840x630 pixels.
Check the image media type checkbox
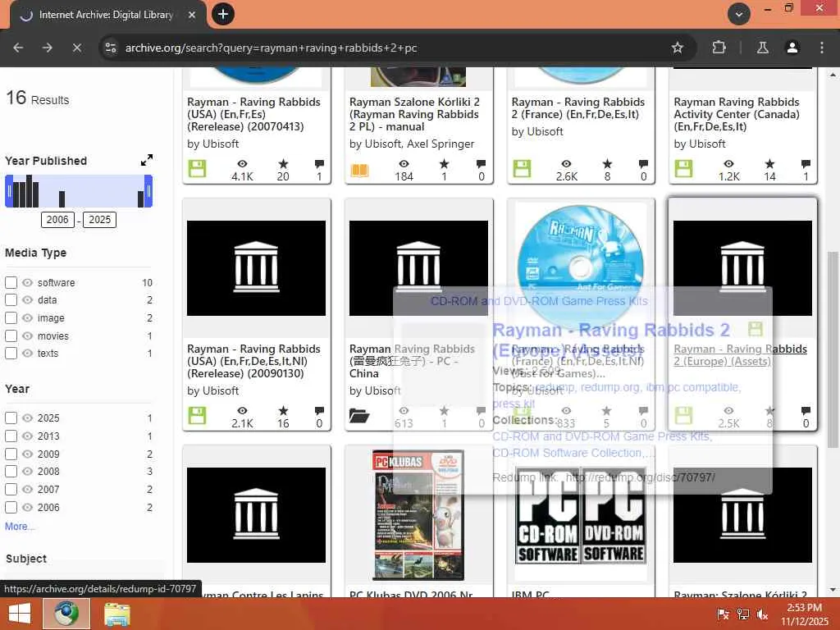click(x=11, y=317)
